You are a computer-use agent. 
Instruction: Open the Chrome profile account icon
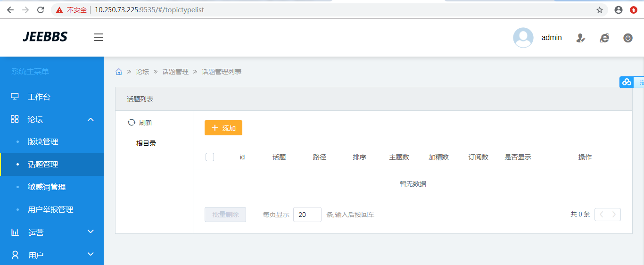[x=619, y=10]
